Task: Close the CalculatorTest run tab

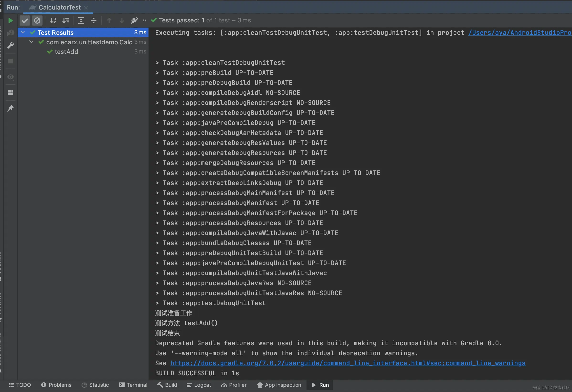Action: 86,8
